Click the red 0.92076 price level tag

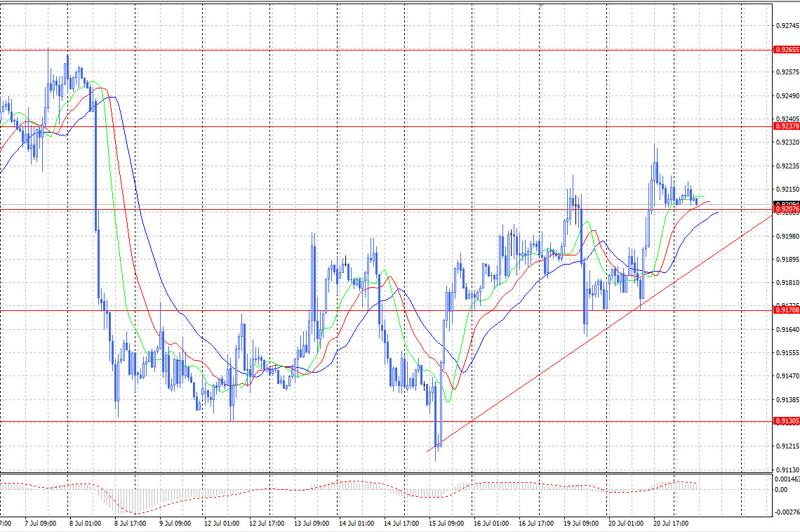[x=787, y=209]
